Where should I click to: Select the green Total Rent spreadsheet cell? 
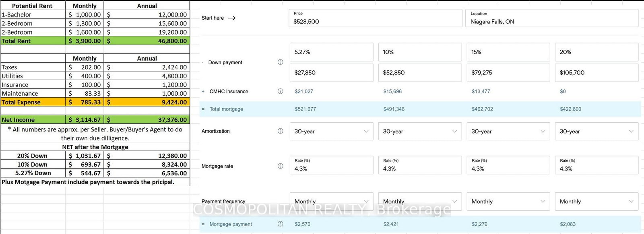point(33,41)
